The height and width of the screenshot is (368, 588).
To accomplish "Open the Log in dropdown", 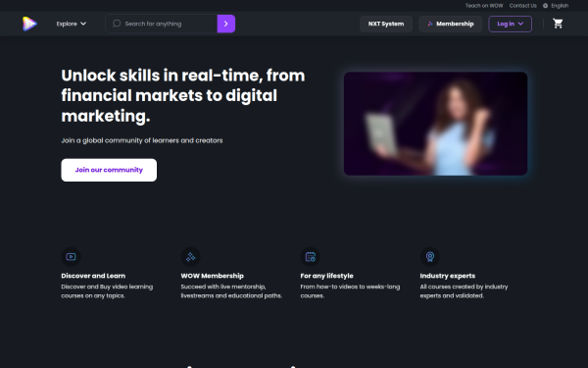I will [x=510, y=24].
